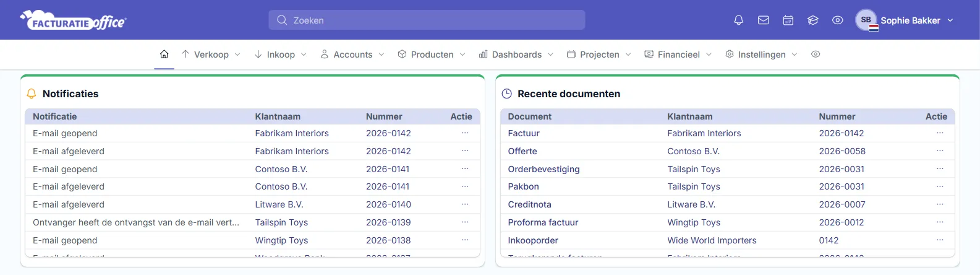Open the Accounts menu

pos(352,55)
